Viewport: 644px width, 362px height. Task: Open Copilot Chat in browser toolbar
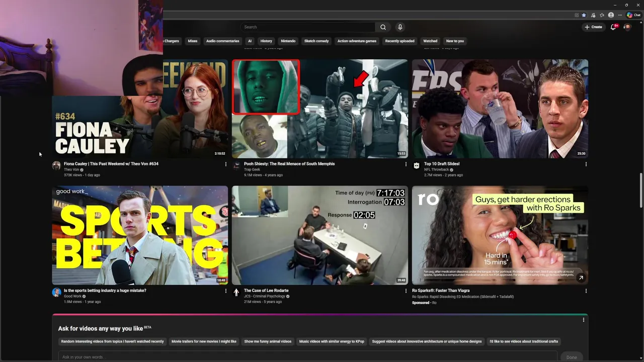(633, 15)
